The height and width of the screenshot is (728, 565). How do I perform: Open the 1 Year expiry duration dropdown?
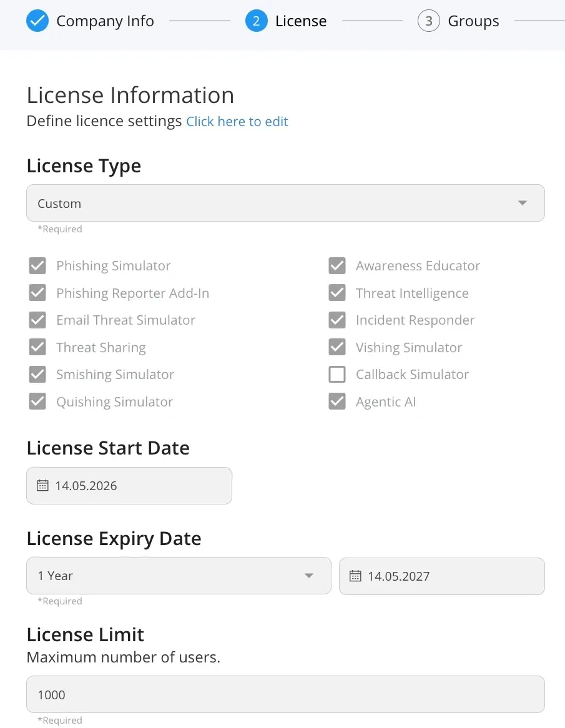pos(179,576)
